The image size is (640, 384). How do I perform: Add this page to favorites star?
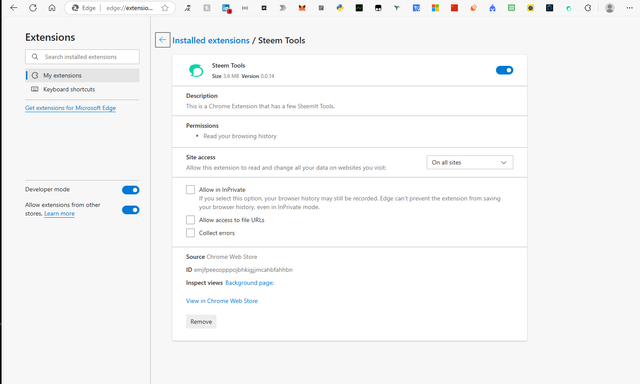pos(165,8)
